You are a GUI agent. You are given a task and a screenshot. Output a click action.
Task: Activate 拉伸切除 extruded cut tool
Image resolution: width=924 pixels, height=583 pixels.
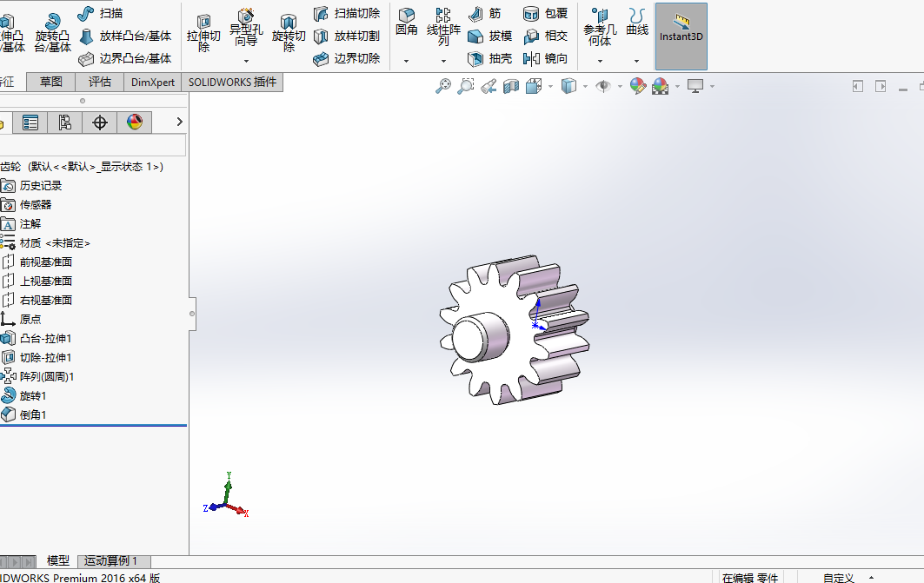coord(203,34)
